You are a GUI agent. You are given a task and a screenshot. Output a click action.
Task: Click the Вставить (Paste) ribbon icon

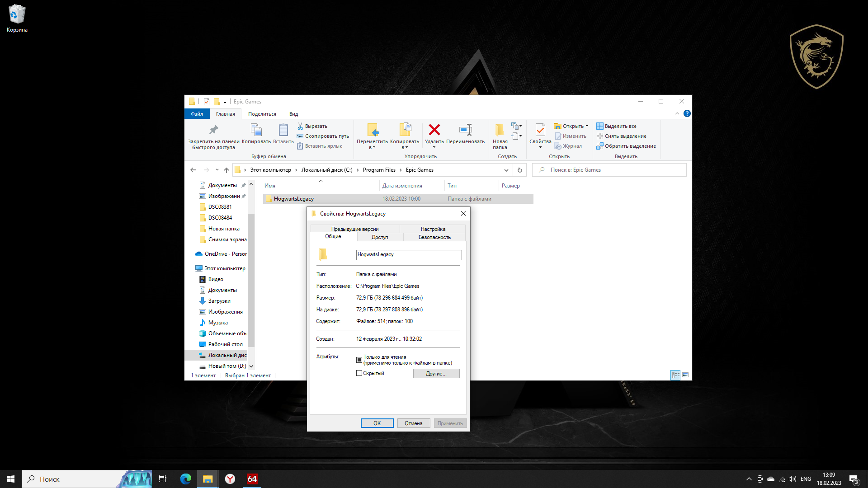click(x=283, y=130)
